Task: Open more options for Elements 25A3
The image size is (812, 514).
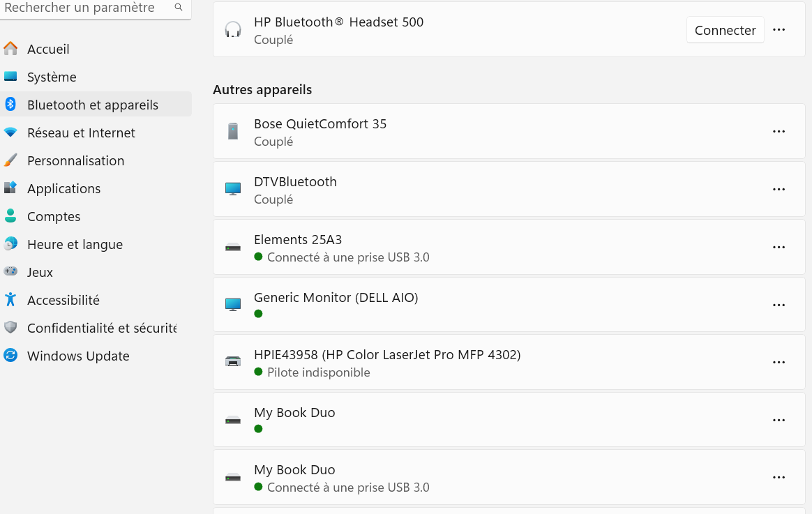Action: (779, 248)
